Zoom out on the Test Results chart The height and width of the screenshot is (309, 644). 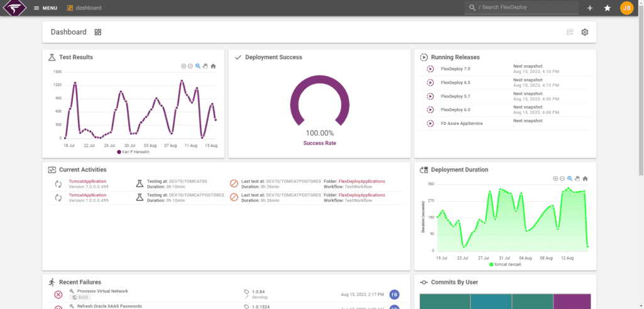click(190, 66)
